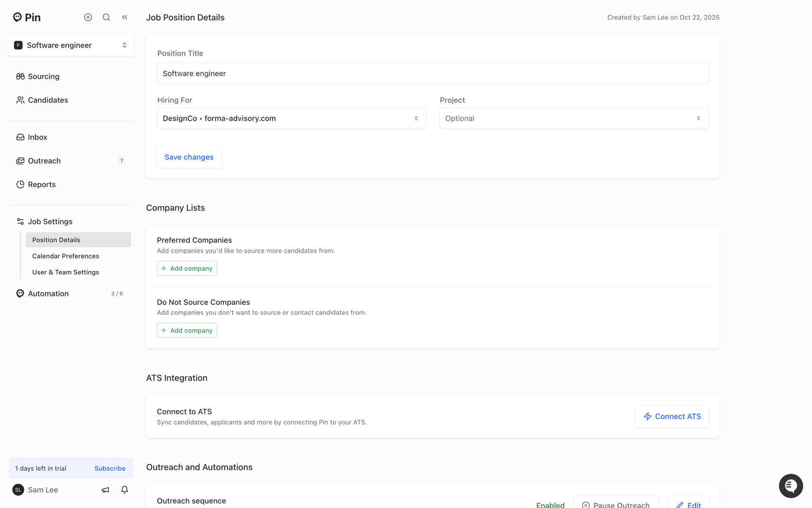
Task: Click Sam Lee avatar initials
Action: [x=18, y=490]
